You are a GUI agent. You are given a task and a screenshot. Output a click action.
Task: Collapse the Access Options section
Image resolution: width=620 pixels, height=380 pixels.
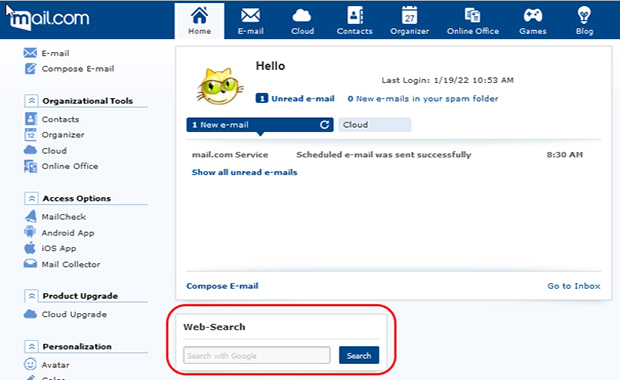(31, 198)
